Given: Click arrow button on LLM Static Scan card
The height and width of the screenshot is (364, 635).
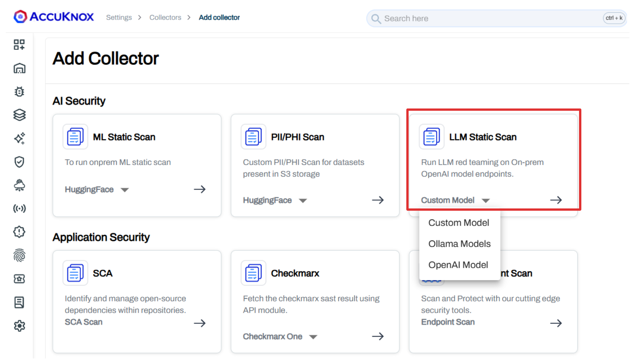Looking at the screenshot, I should 556,200.
